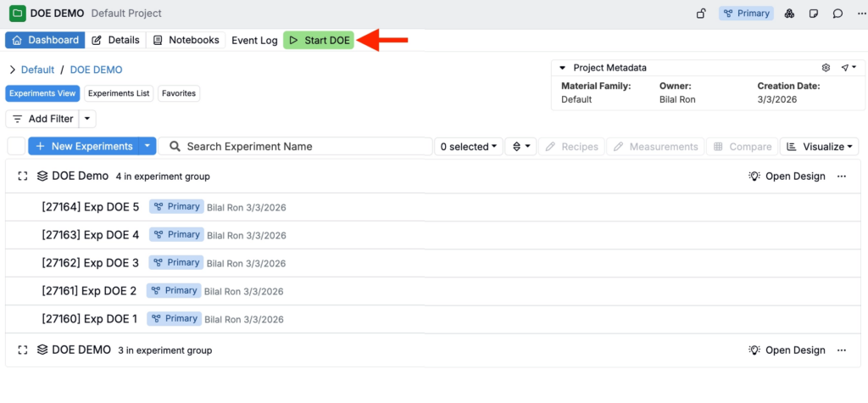
Task: Open experiment [27162] Exp DOE 3
Action: tap(90, 262)
